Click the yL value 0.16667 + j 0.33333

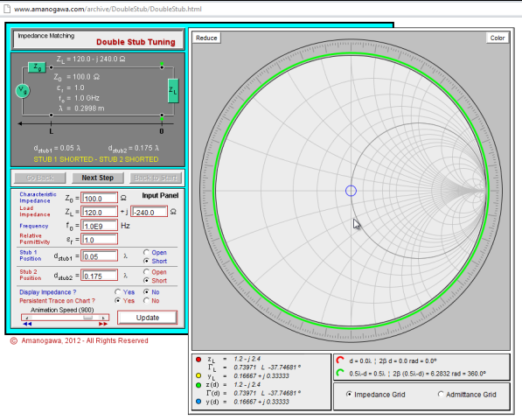tap(261, 376)
